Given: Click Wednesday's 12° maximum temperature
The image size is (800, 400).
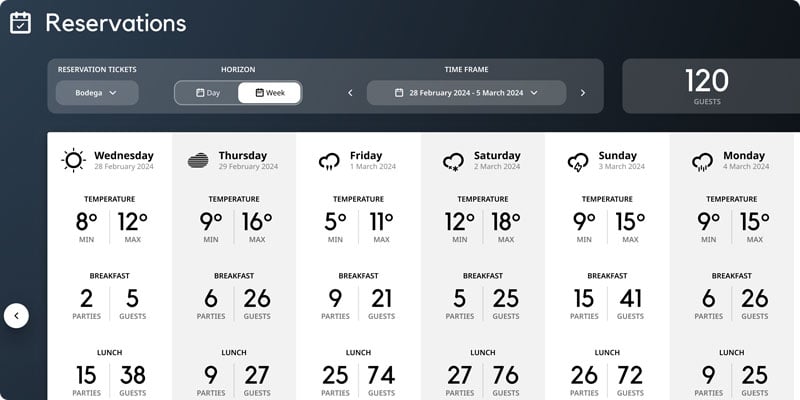Looking at the screenshot, I should point(133,221).
